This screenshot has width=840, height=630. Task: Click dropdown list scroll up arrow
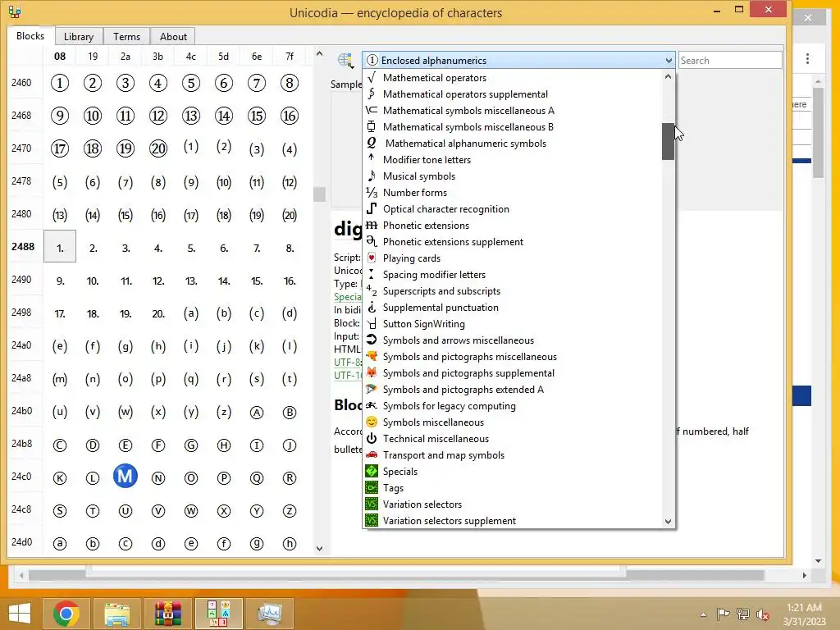pos(668,76)
